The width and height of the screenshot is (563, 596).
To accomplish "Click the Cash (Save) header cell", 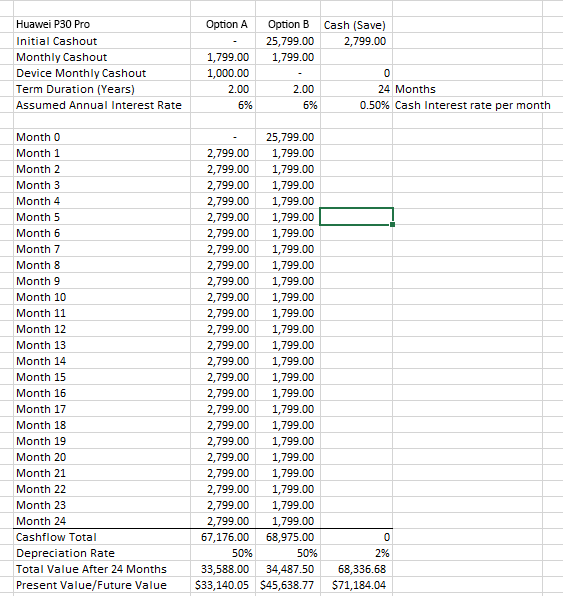I will 356,24.
